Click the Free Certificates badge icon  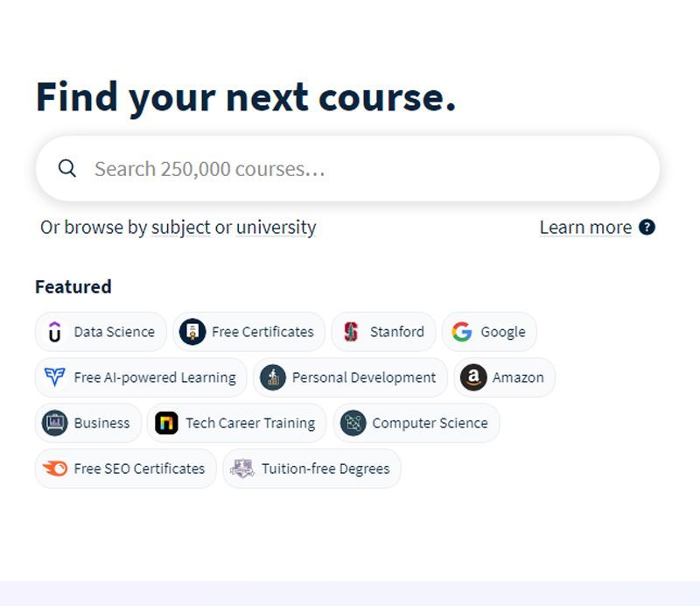tap(192, 332)
